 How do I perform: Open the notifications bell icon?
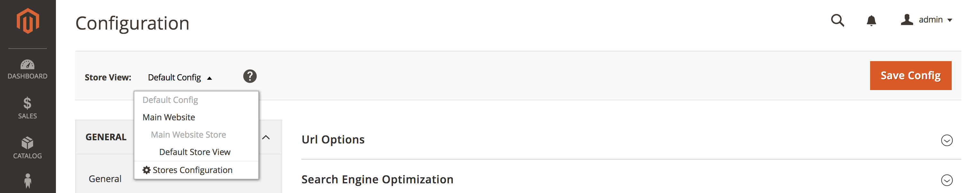coord(871,20)
